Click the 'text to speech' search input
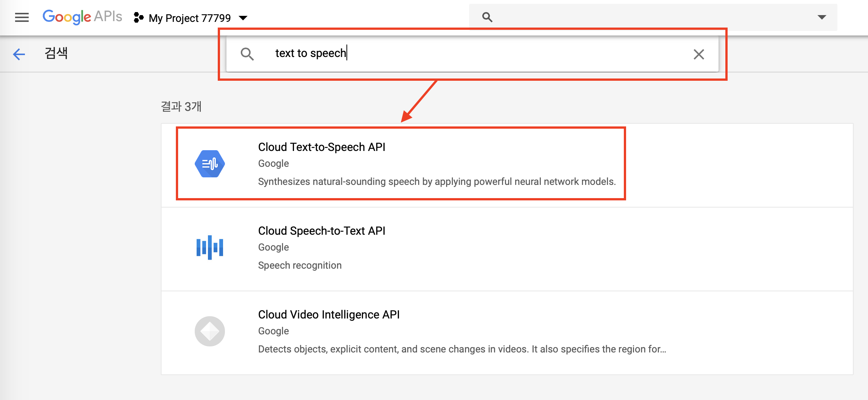 click(x=472, y=53)
